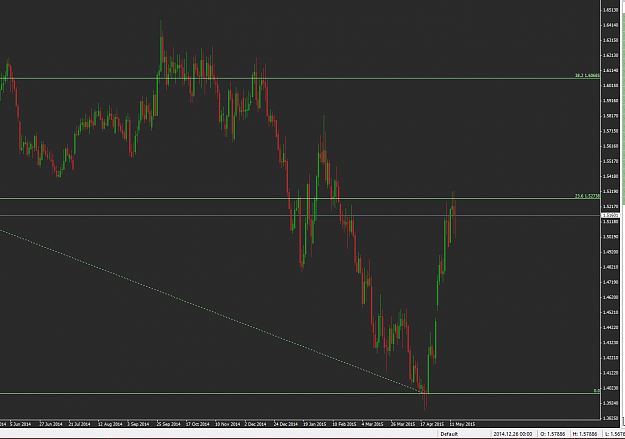Click the 17 Apr 2015 date label
Viewport: 625px width, 439px height.
point(432,424)
